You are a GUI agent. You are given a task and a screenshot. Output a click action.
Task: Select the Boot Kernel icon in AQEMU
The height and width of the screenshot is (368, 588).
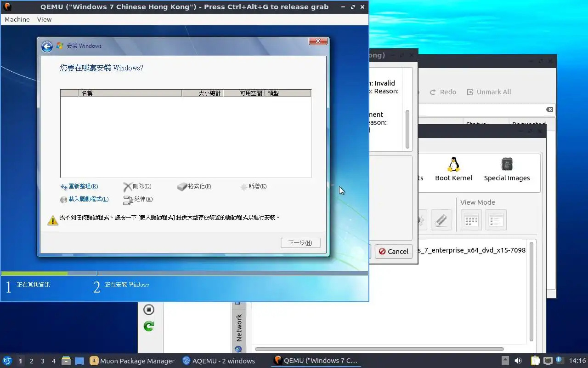point(454,169)
